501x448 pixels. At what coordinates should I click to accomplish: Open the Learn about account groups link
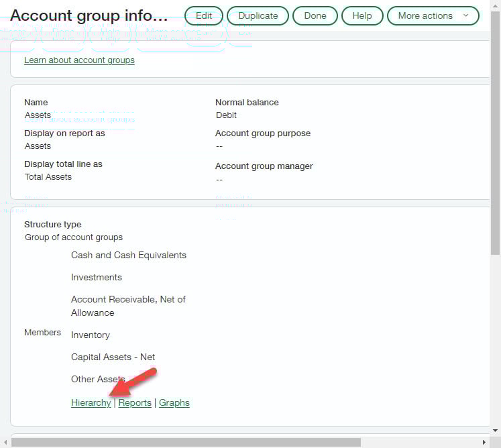(79, 60)
